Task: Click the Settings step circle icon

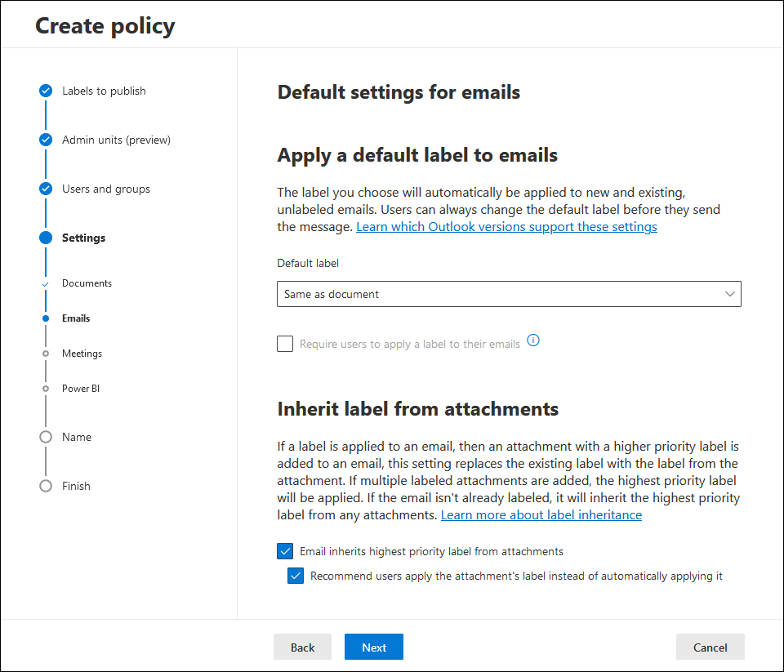Action: (x=46, y=238)
